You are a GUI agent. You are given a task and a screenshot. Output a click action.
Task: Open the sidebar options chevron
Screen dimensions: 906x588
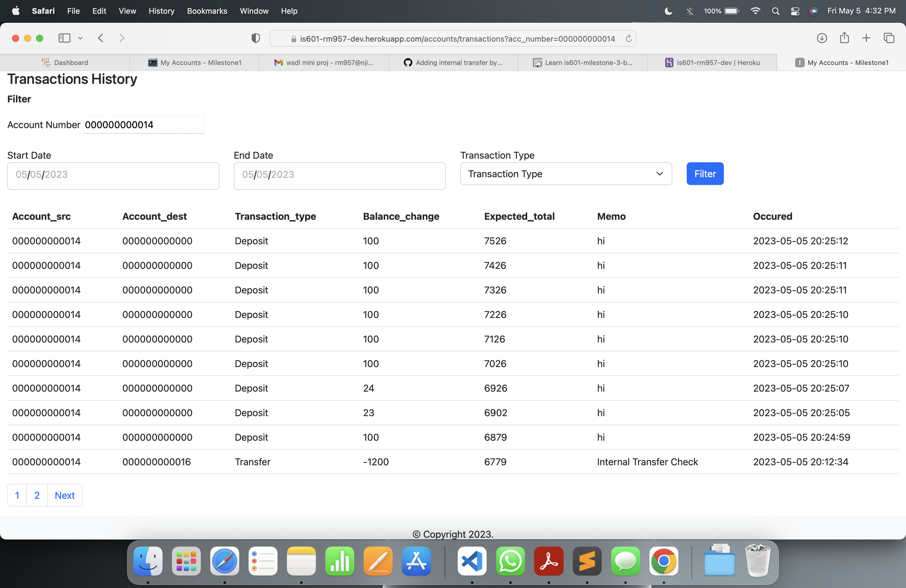[80, 38]
